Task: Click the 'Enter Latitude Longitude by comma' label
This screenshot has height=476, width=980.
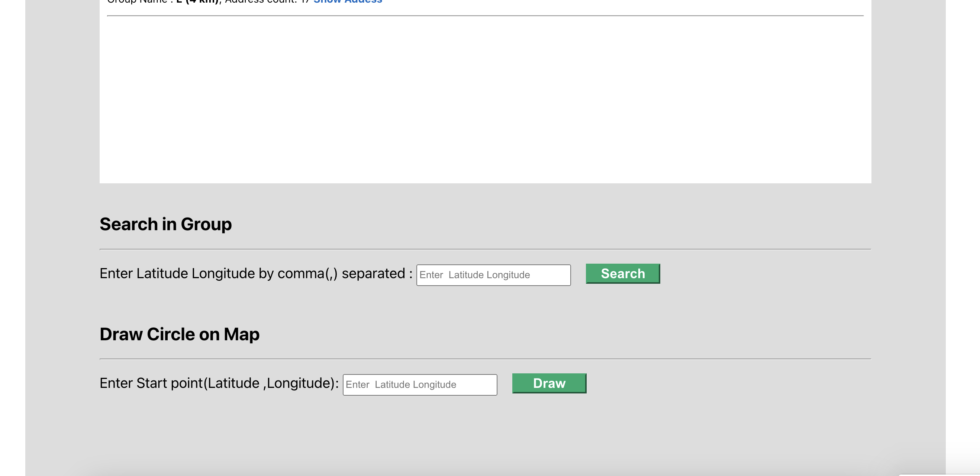Action: (256, 274)
